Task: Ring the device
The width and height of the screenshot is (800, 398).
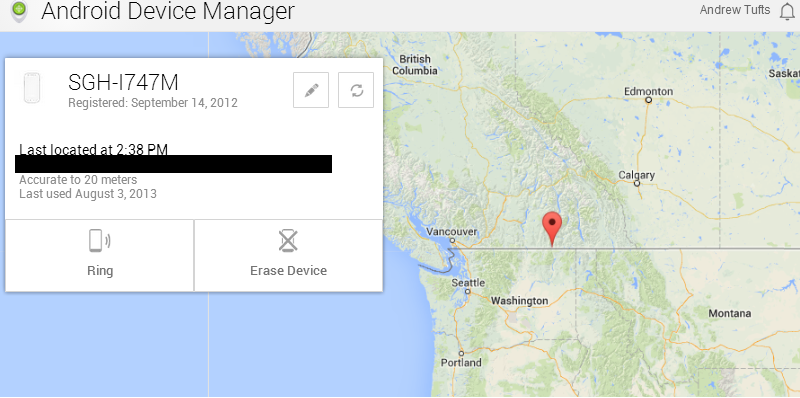Action: pyautogui.click(x=99, y=256)
